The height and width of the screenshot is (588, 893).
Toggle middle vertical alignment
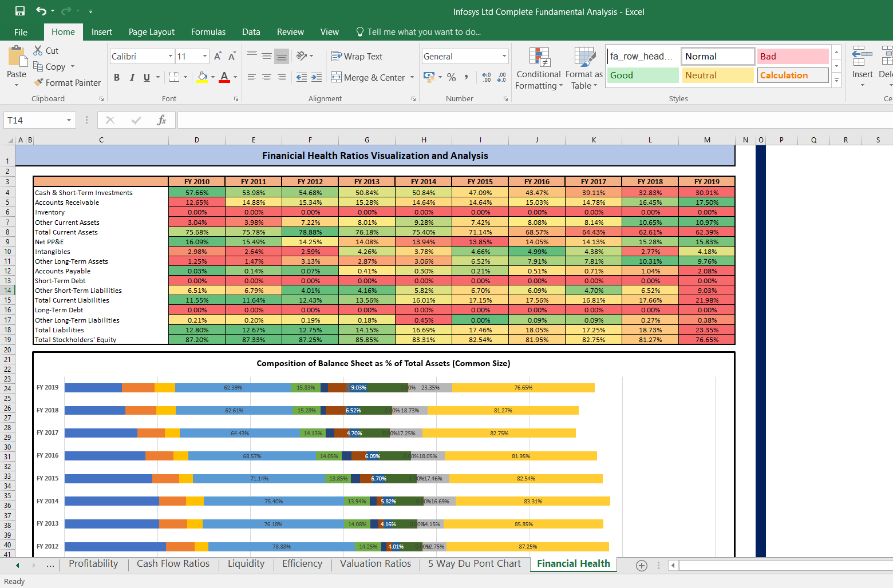point(267,55)
